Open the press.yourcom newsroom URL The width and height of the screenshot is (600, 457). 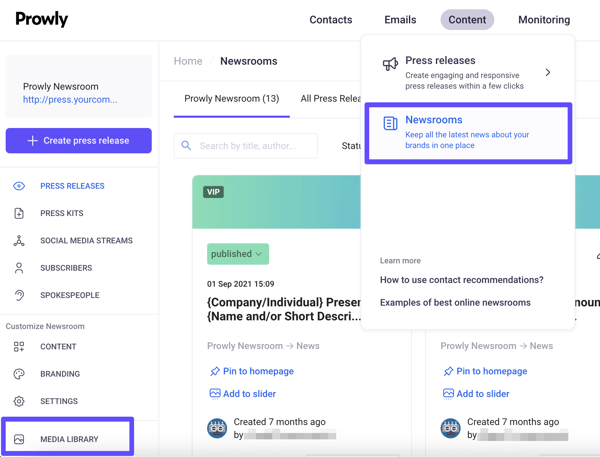pos(70,100)
